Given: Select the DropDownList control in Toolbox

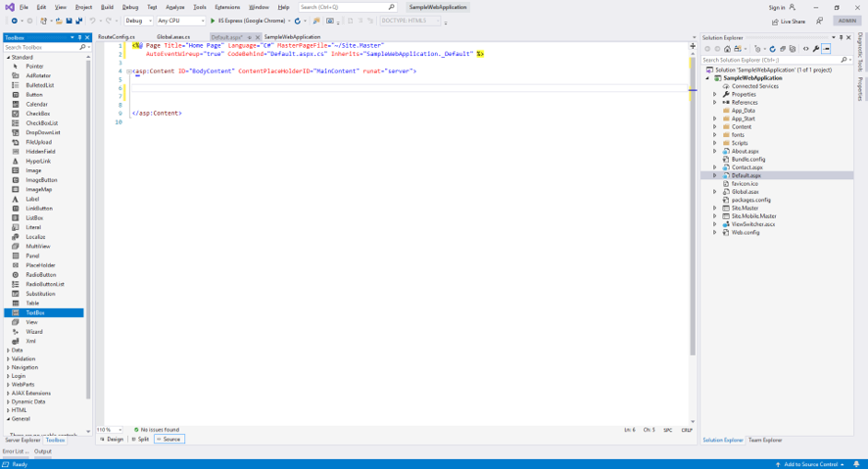Looking at the screenshot, I should pos(44,132).
